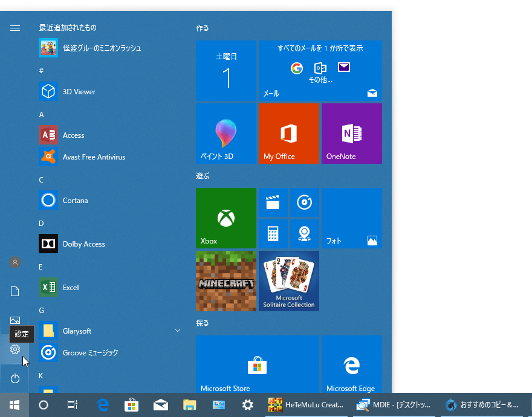
Task: Click the Windows Start button on taskbar
Action: tap(15, 405)
